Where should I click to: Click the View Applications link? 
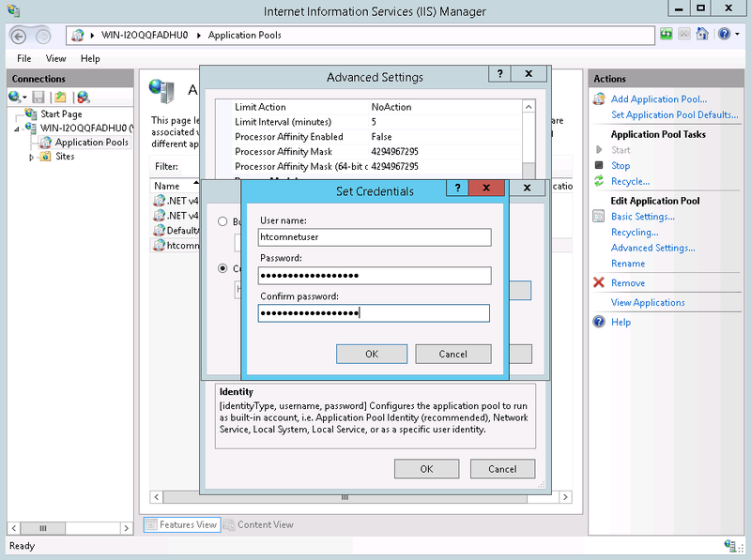click(648, 302)
